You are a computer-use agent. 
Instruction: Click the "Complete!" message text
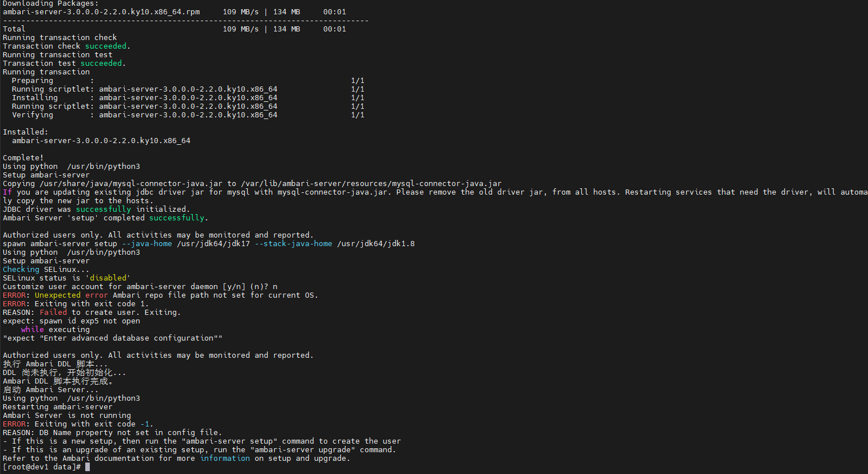pyautogui.click(x=23, y=158)
